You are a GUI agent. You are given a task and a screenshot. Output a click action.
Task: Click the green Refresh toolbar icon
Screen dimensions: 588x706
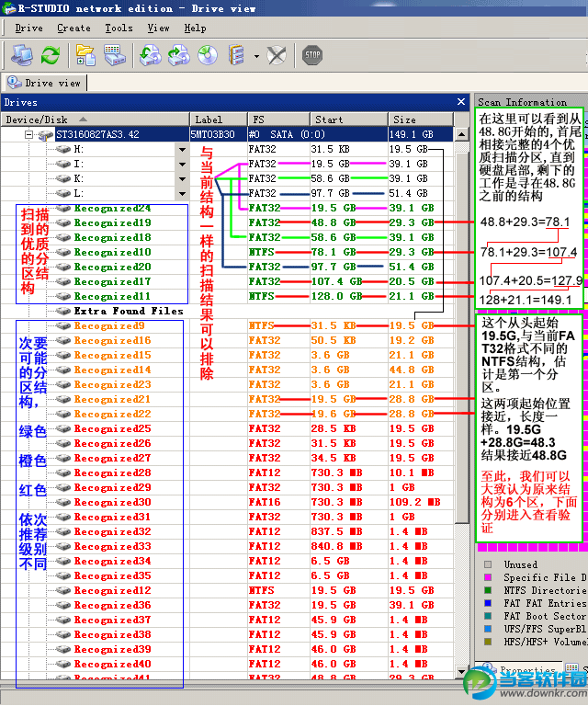click(x=51, y=55)
